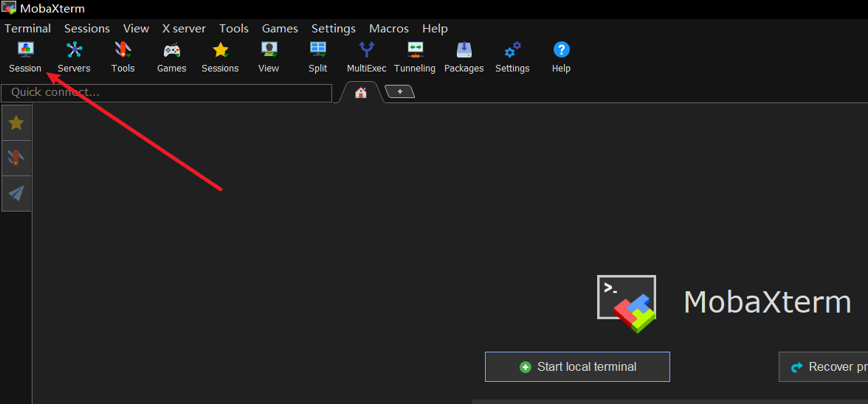Open the Sessions menu in menu bar
The width and height of the screenshot is (868, 404).
coord(87,28)
